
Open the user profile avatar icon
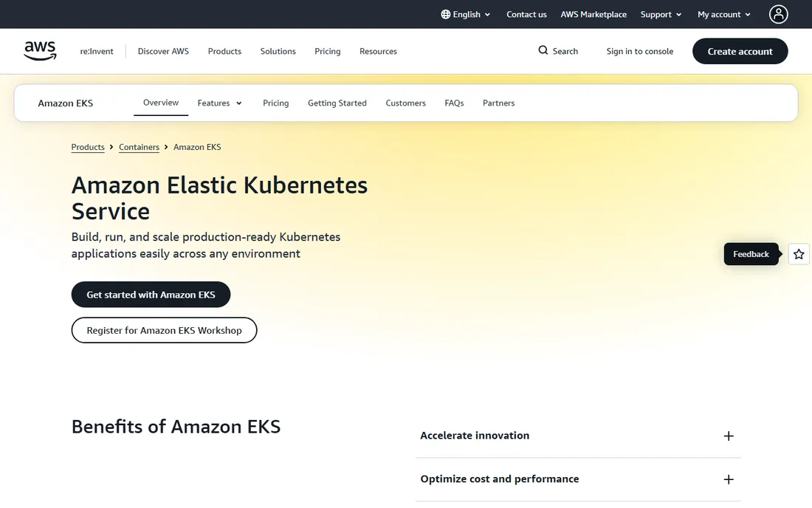coord(778,14)
